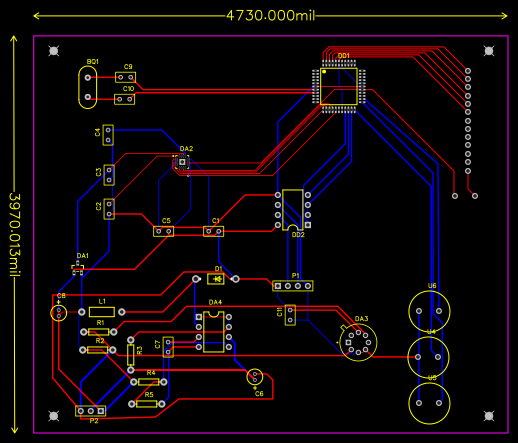
Task: Select resistor R1 footprint
Action: (x=99, y=332)
